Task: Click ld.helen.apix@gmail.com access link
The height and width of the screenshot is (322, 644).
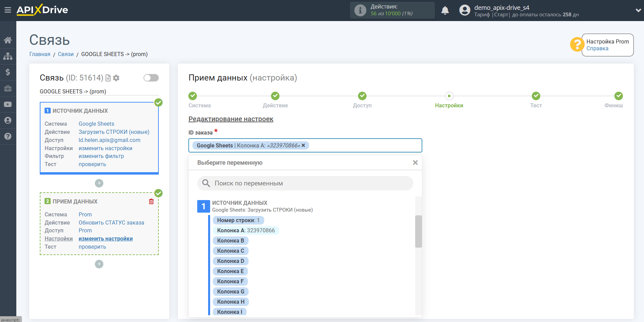Action: (x=109, y=140)
